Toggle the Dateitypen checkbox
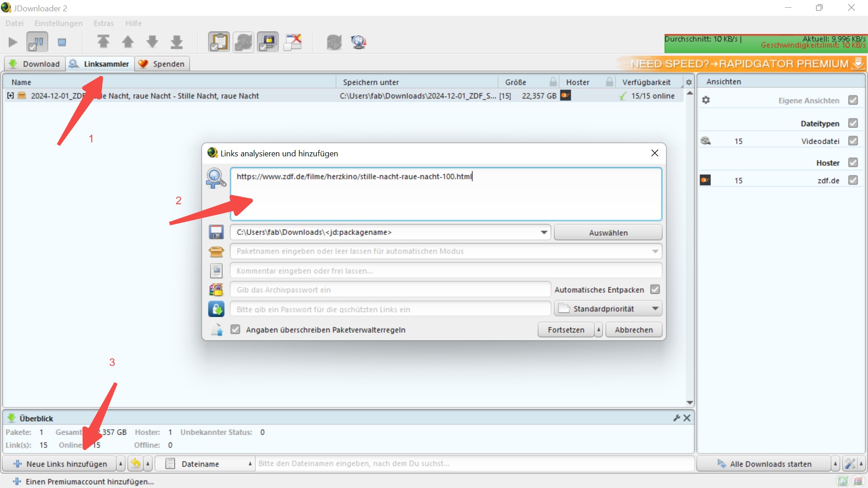The width and height of the screenshot is (868, 488). pyautogui.click(x=853, y=123)
